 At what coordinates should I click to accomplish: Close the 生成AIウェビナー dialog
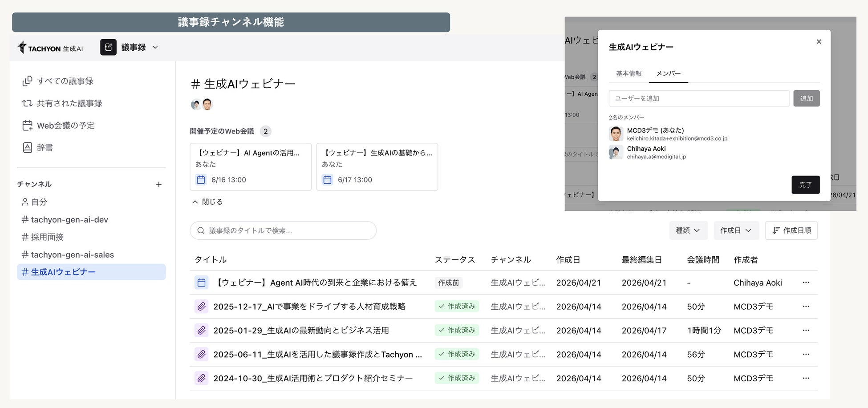point(819,41)
